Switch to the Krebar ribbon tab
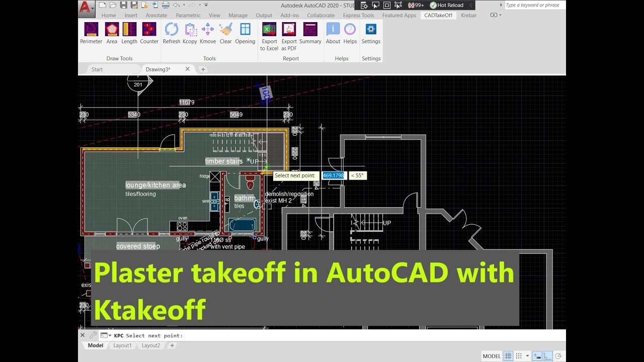644x362 pixels. (468, 15)
